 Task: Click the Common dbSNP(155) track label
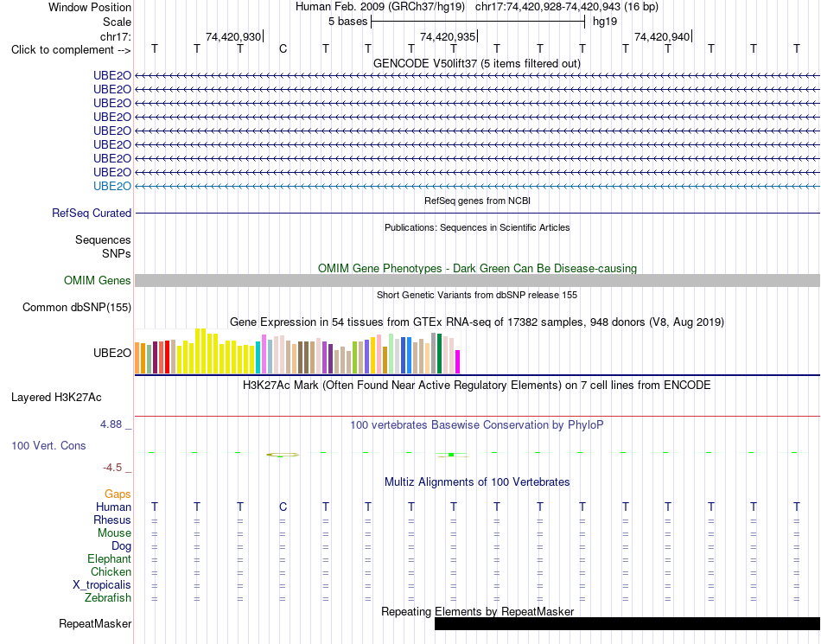click(x=77, y=308)
